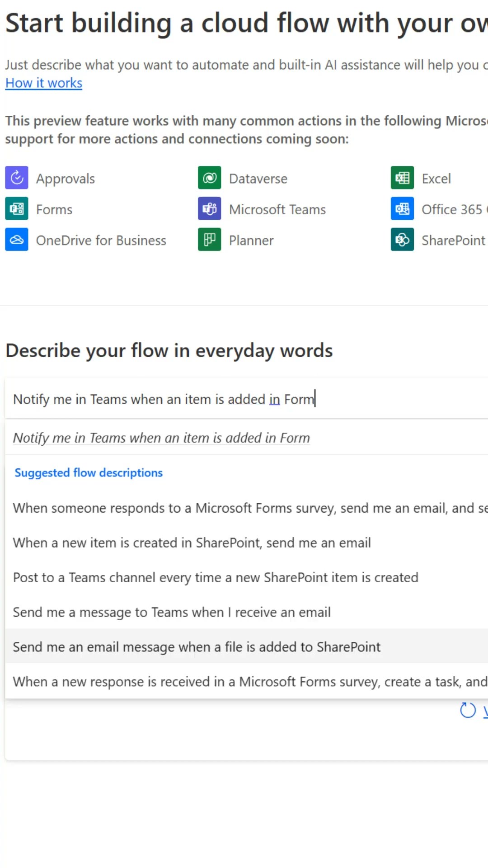Viewport: 488px width, 868px height.
Task: Click the Dataverse connector icon
Action: coord(210,178)
